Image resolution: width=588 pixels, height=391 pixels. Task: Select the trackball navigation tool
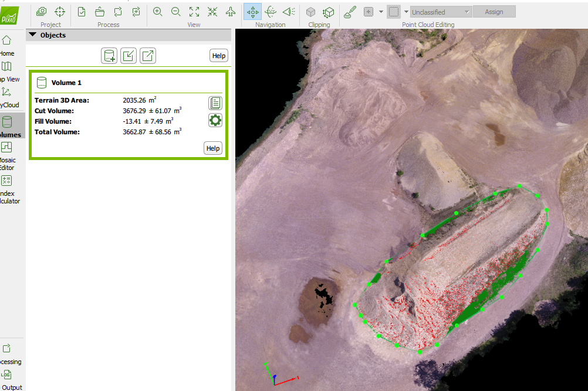click(x=271, y=11)
